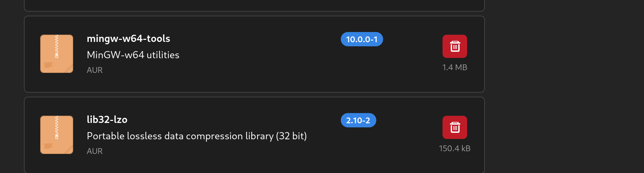The height and width of the screenshot is (173, 644).
Task: Select the 10.0.0-1 version badge
Action: [x=362, y=39]
